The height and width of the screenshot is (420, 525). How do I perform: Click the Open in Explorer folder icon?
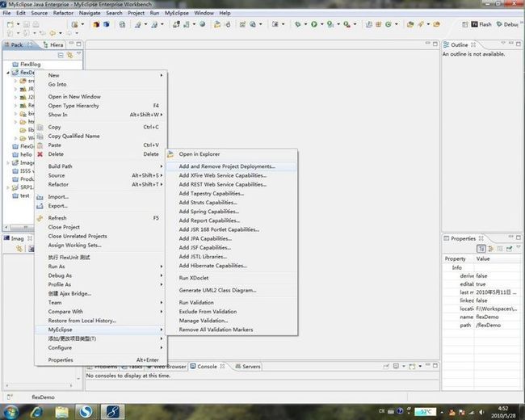(170, 154)
